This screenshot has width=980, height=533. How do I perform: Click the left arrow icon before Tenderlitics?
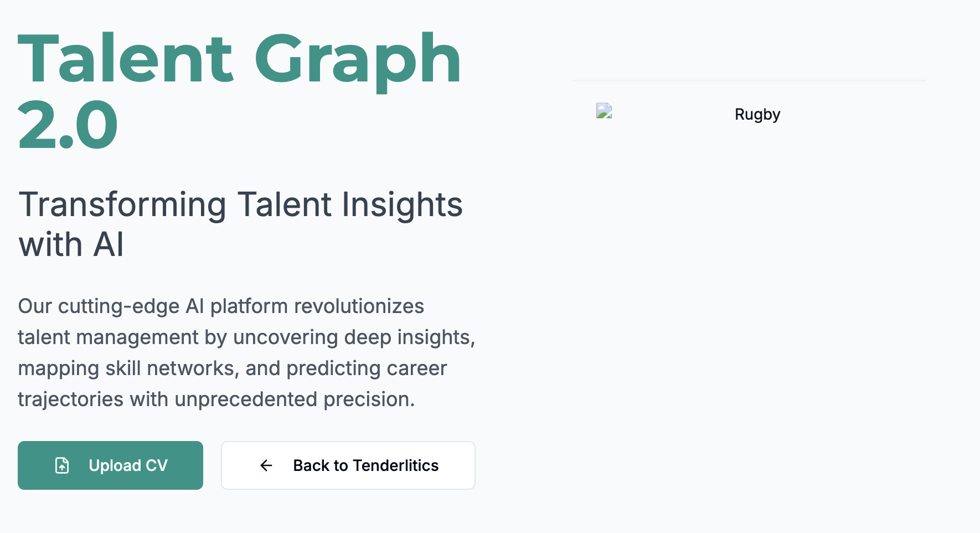click(266, 465)
